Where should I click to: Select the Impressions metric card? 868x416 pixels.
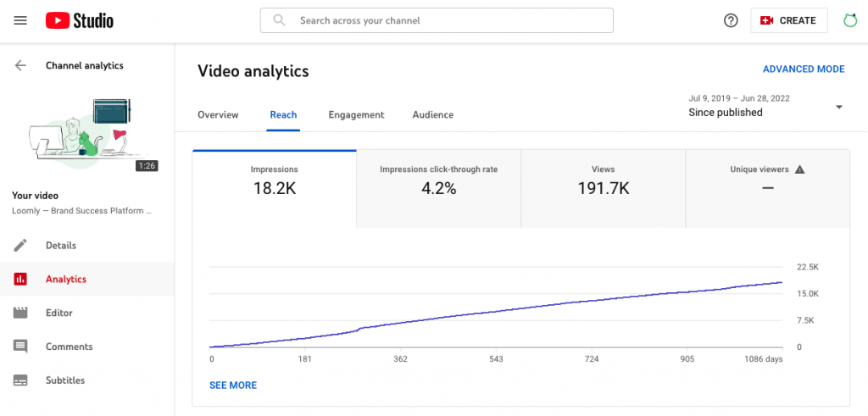click(274, 188)
